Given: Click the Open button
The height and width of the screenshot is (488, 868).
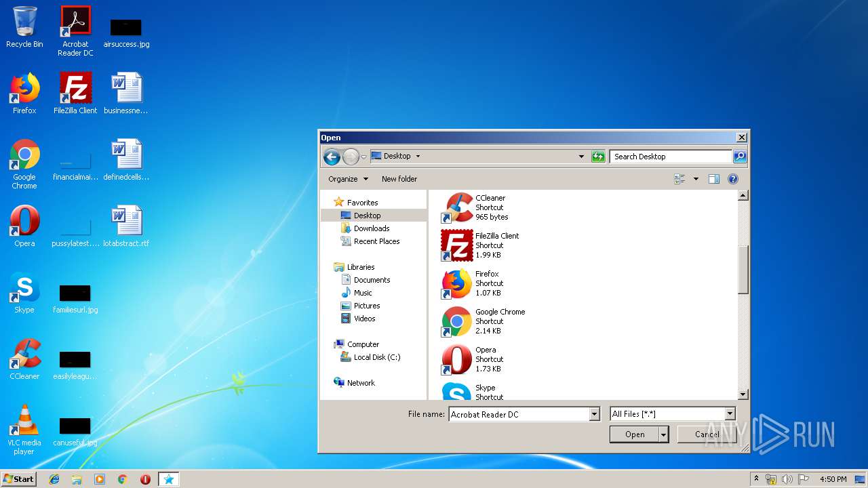Looking at the screenshot, I should (x=634, y=434).
